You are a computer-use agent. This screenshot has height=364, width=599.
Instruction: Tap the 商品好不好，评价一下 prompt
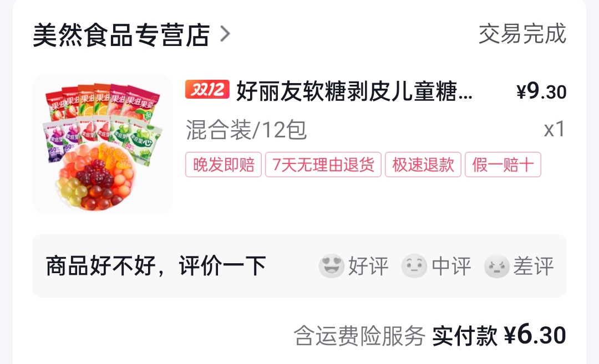(x=156, y=266)
